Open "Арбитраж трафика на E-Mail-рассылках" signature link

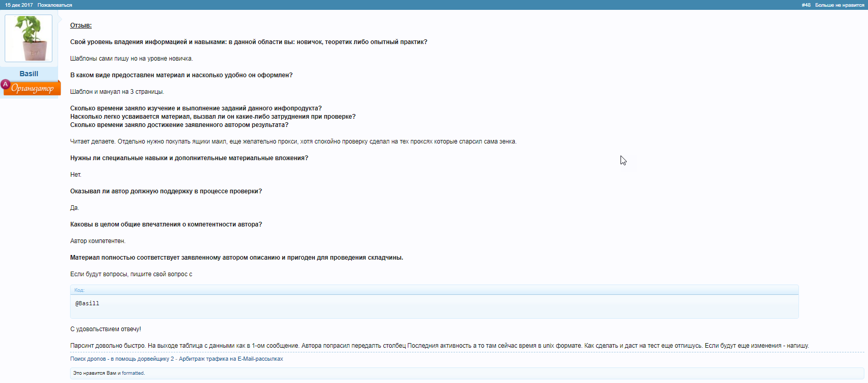[231, 359]
